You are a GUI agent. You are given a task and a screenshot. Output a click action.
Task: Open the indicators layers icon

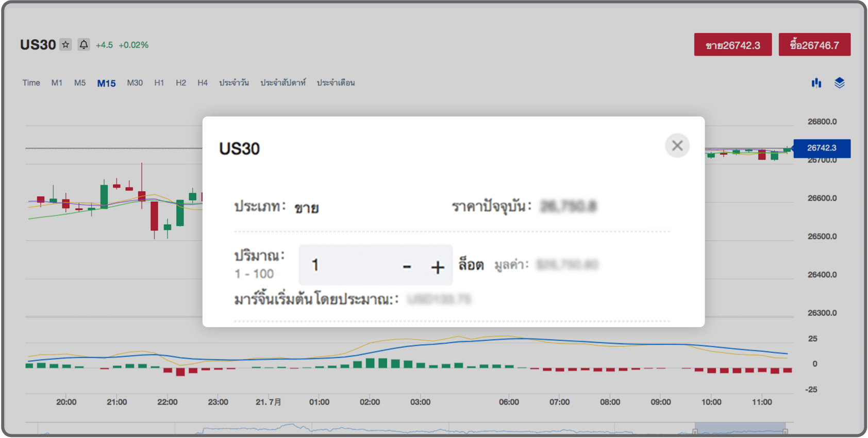(x=839, y=83)
